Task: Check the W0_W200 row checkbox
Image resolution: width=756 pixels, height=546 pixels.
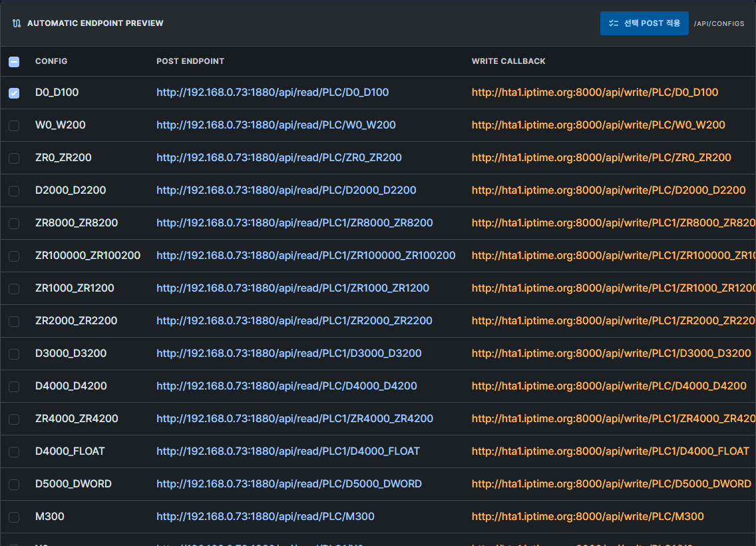Action: 14,125
